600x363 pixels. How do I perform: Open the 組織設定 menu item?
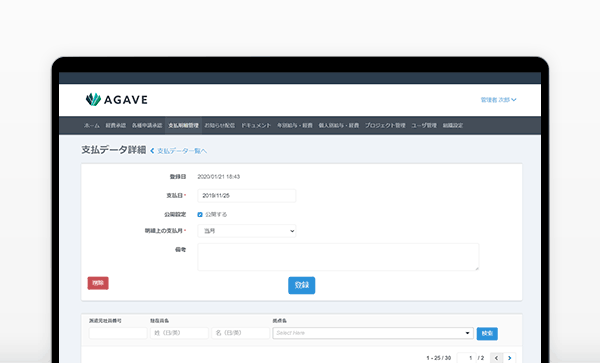tap(453, 125)
